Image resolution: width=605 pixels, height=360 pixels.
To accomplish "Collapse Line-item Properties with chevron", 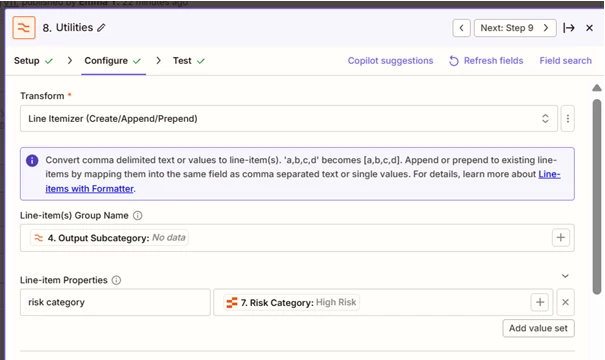I will (x=565, y=276).
